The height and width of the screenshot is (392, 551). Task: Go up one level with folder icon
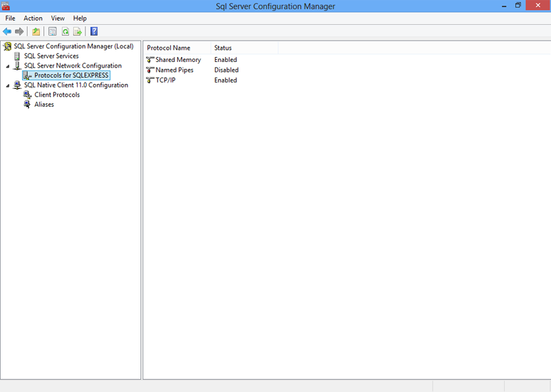click(37, 32)
